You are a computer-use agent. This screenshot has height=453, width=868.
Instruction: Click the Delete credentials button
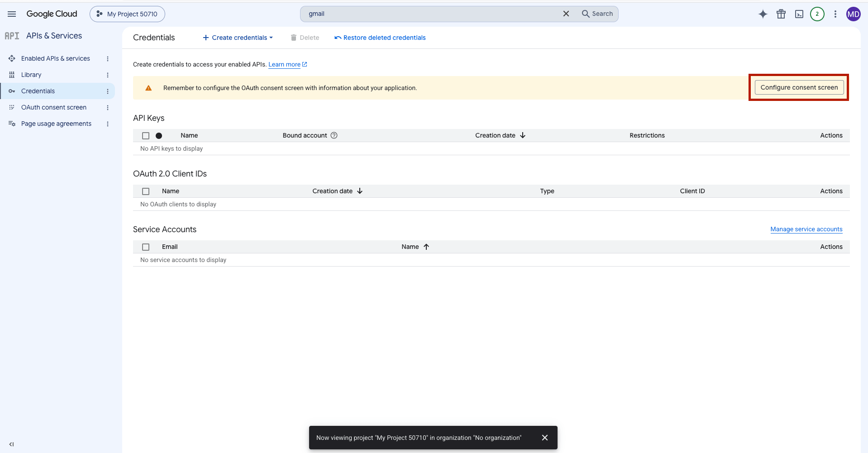coord(305,38)
